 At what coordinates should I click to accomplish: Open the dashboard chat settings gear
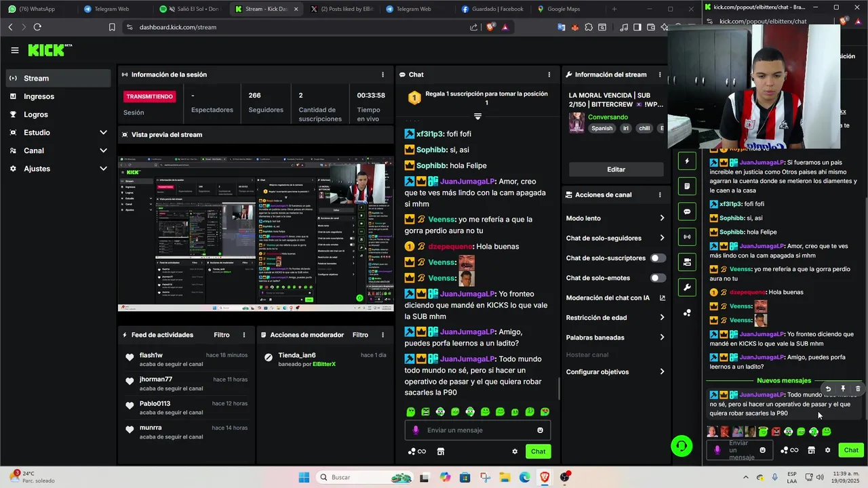coord(515,451)
